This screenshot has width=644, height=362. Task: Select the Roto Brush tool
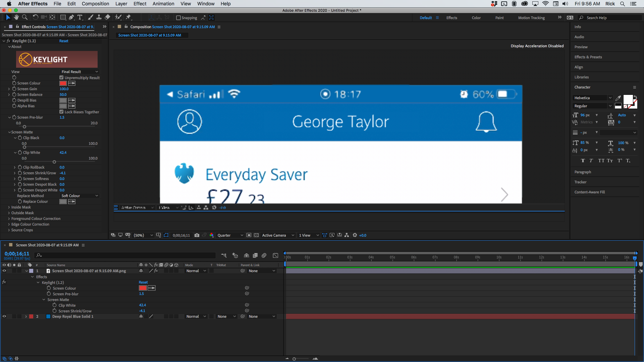tap(118, 17)
